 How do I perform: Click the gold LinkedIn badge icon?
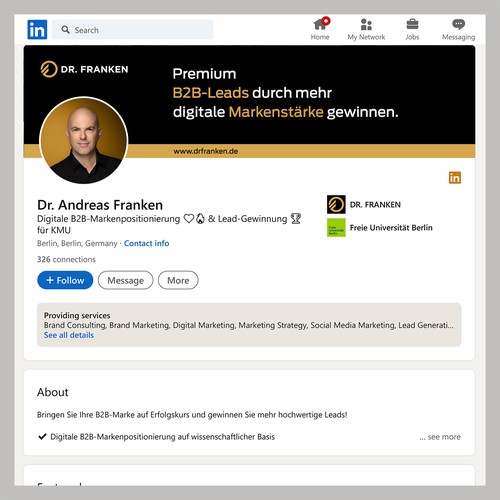[x=455, y=177]
